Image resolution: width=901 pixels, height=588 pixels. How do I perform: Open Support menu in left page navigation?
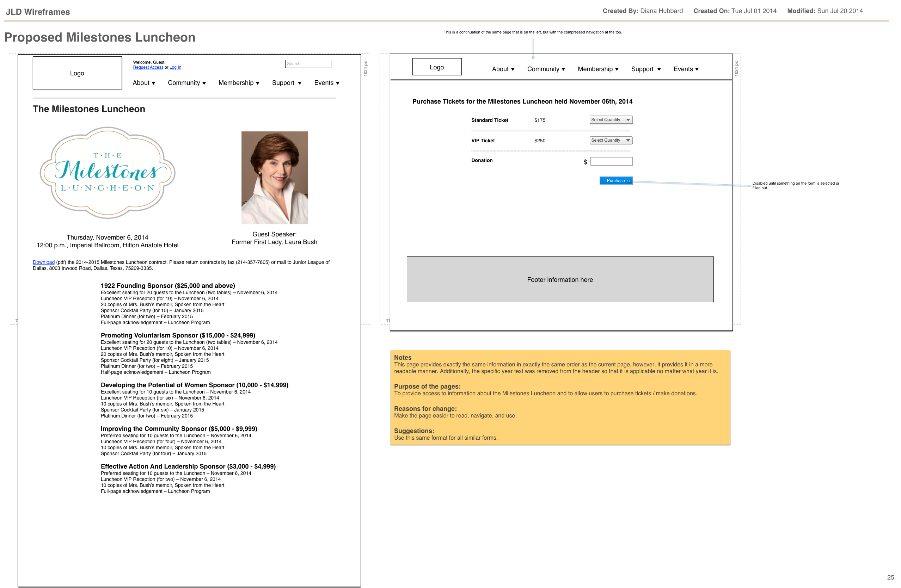(287, 83)
